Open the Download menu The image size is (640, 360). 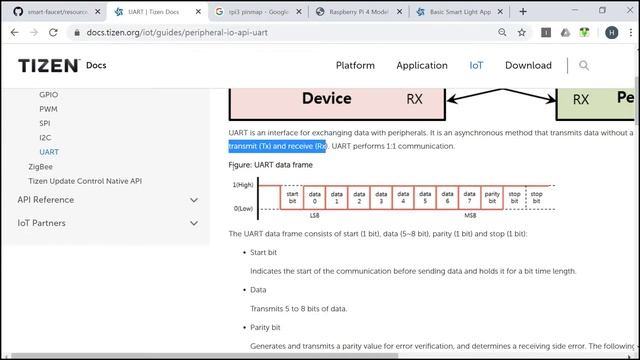(x=528, y=65)
